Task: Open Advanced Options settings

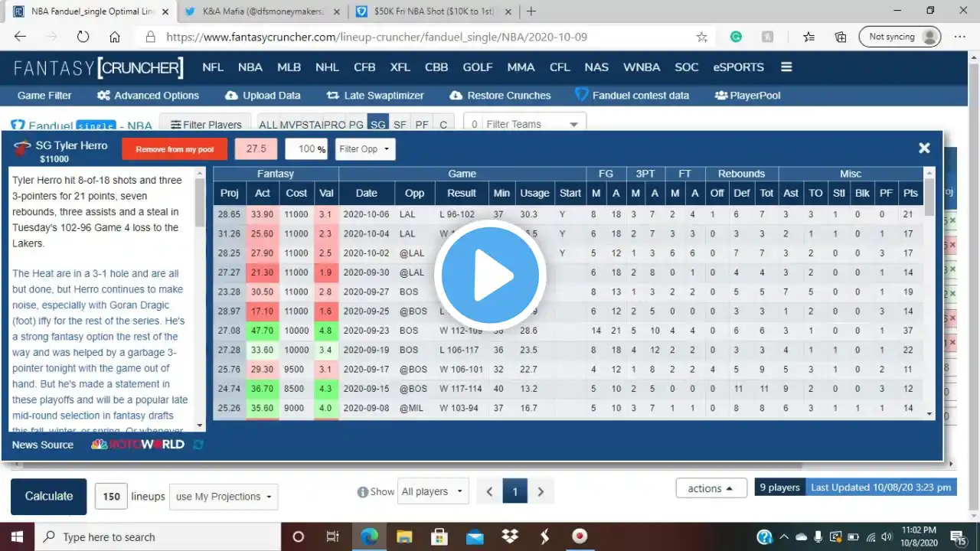Action: point(149,96)
